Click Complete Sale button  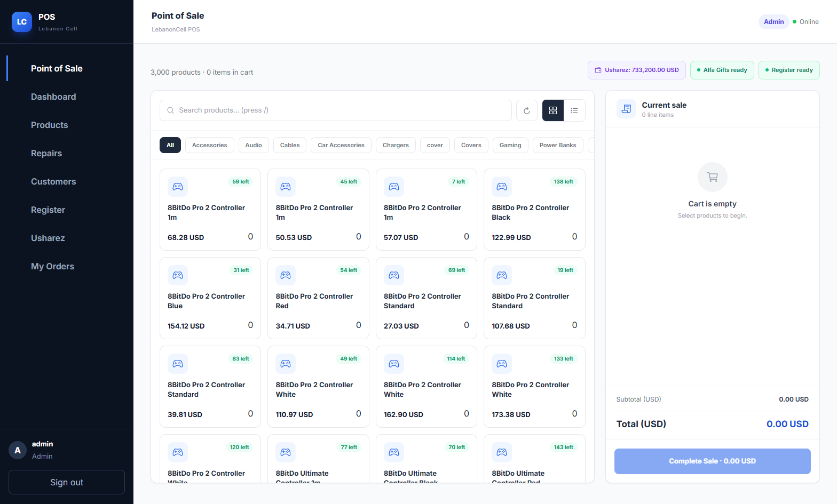coord(713,461)
